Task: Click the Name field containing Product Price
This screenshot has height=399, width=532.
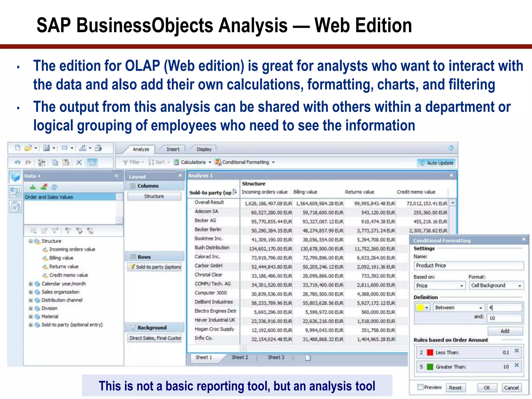Action: [469, 265]
